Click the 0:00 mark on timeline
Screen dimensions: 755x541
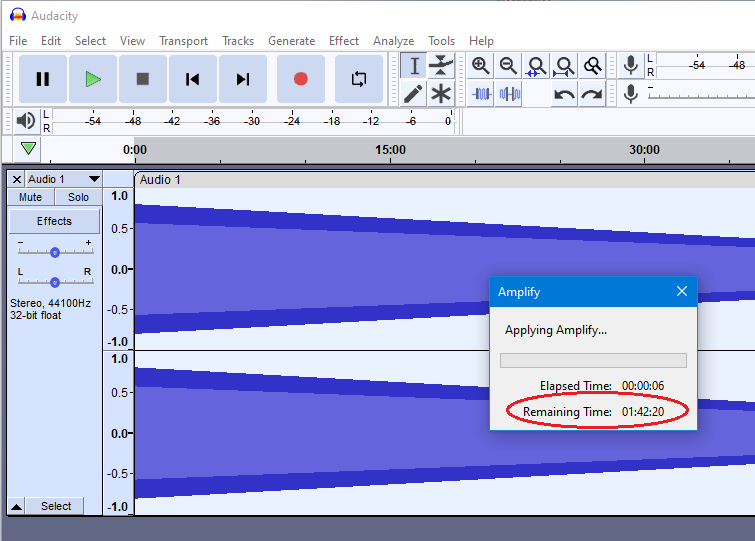(135, 150)
